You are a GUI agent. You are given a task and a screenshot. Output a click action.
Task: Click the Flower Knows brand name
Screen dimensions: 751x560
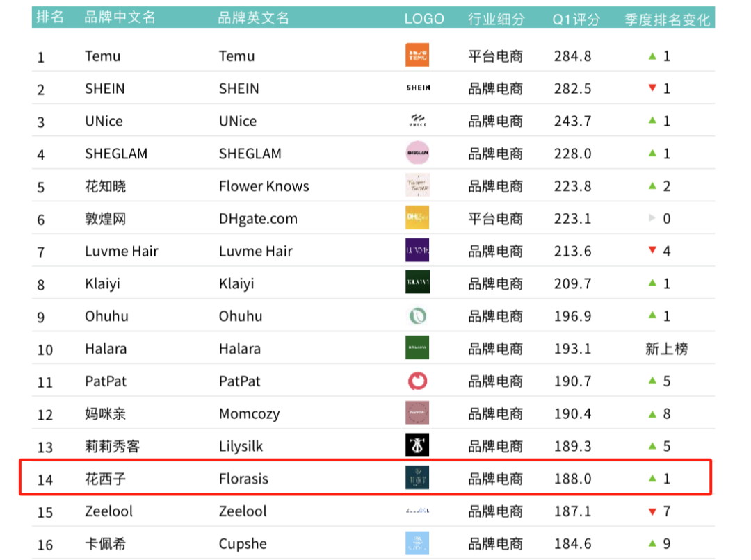click(264, 186)
